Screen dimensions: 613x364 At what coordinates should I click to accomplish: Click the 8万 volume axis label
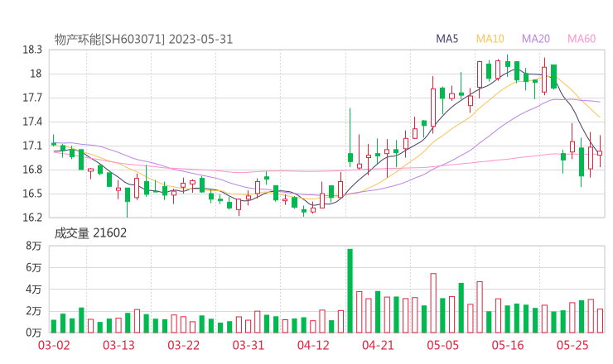click(34, 246)
